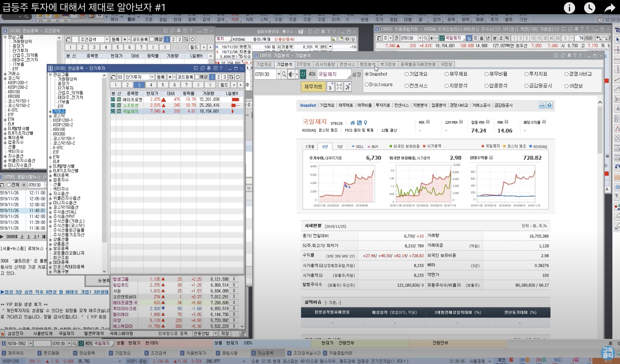
Task: Click stock search magnifier in 기업분석 panel
Action: click(284, 74)
